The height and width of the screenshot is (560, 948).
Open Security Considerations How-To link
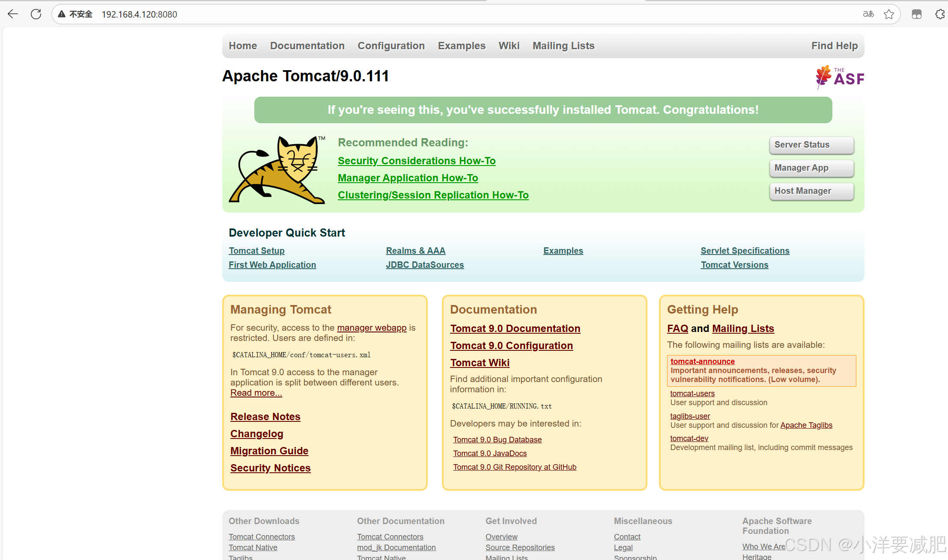pos(416,161)
